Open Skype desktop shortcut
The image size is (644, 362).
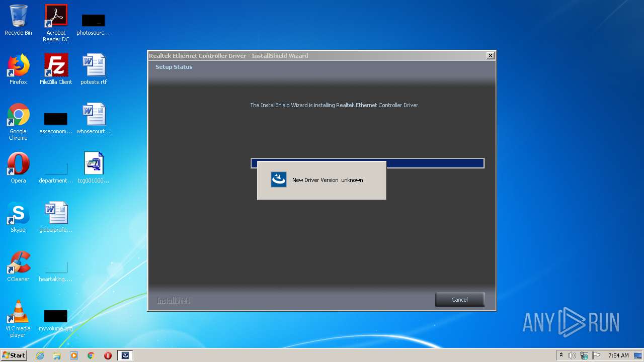click(x=18, y=217)
